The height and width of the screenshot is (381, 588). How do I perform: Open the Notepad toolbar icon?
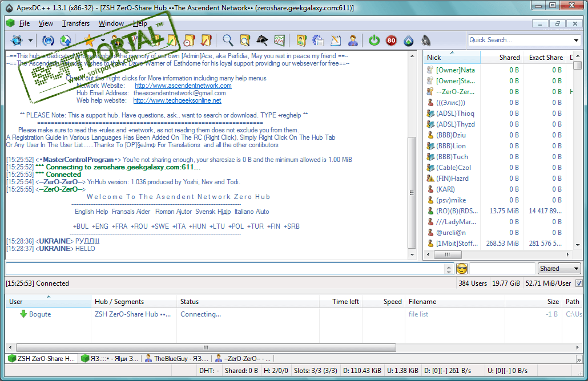coord(336,40)
